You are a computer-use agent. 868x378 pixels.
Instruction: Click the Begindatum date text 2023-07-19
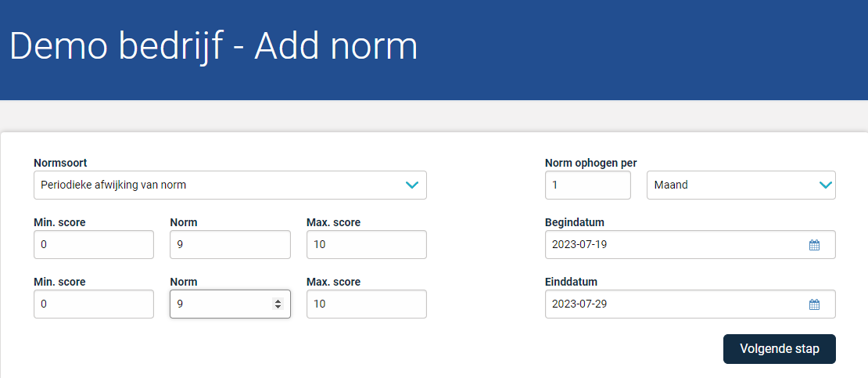click(x=579, y=244)
